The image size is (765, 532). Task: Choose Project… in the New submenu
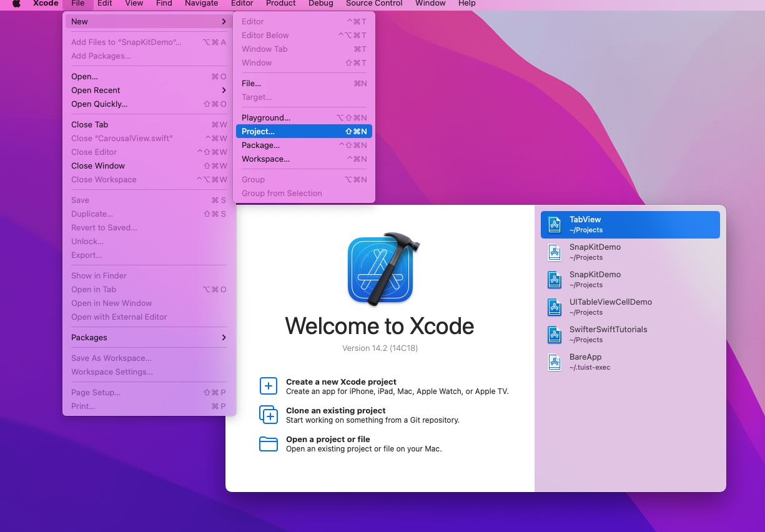click(x=304, y=131)
